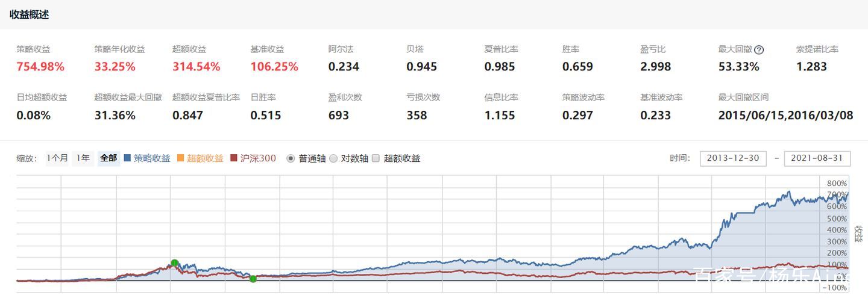Select the 超额收益夏普比率 value 0.847

[188, 115]
